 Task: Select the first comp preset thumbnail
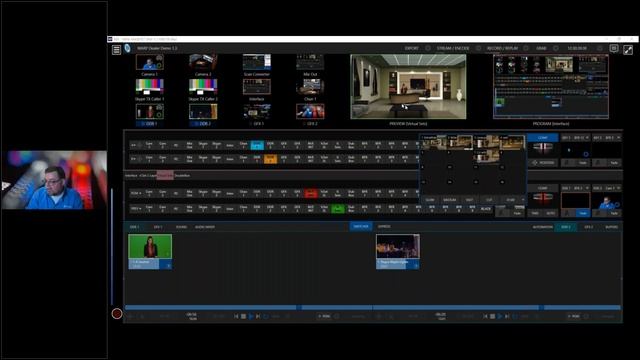(x=433, y=142)
